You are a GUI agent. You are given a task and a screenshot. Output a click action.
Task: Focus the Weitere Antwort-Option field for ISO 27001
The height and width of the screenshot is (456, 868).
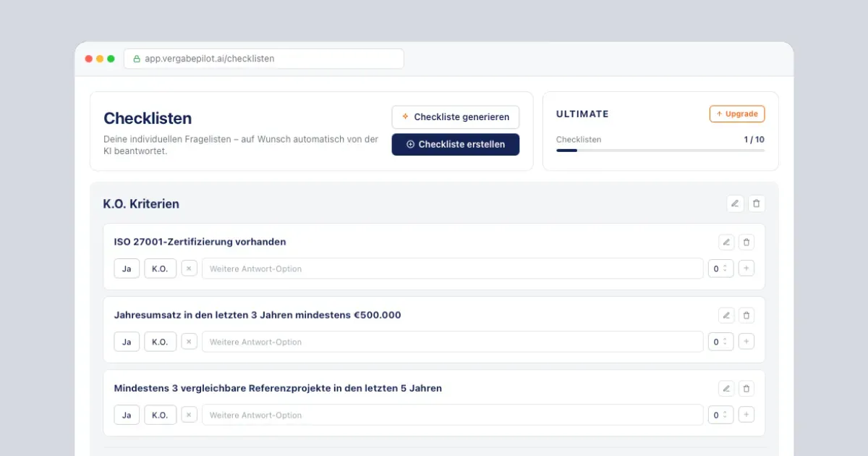point(452,269)
